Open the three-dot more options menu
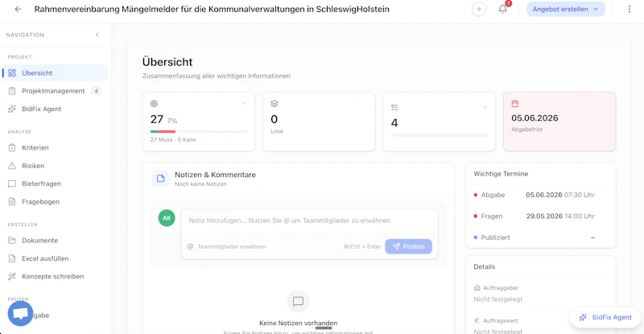 point(629,9)
